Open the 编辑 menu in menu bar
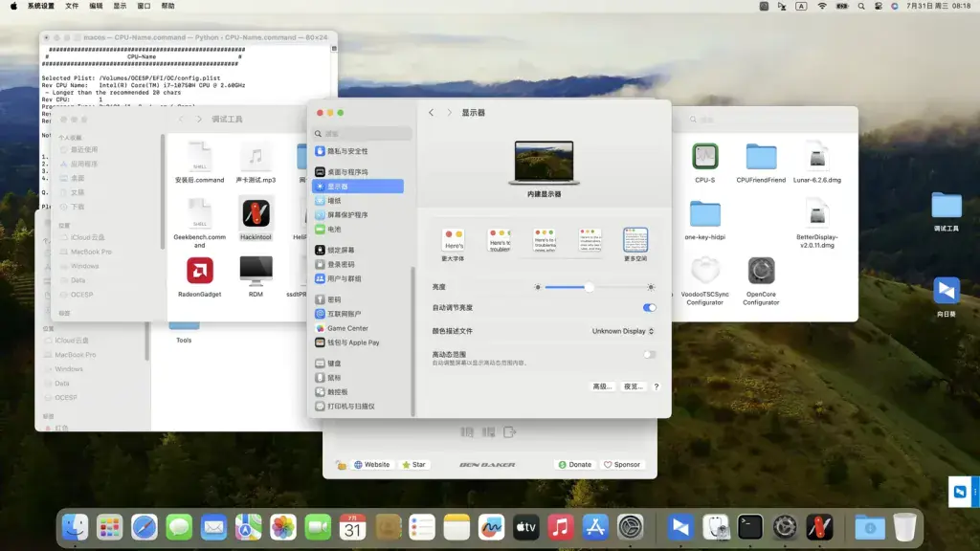 point(96,7)
